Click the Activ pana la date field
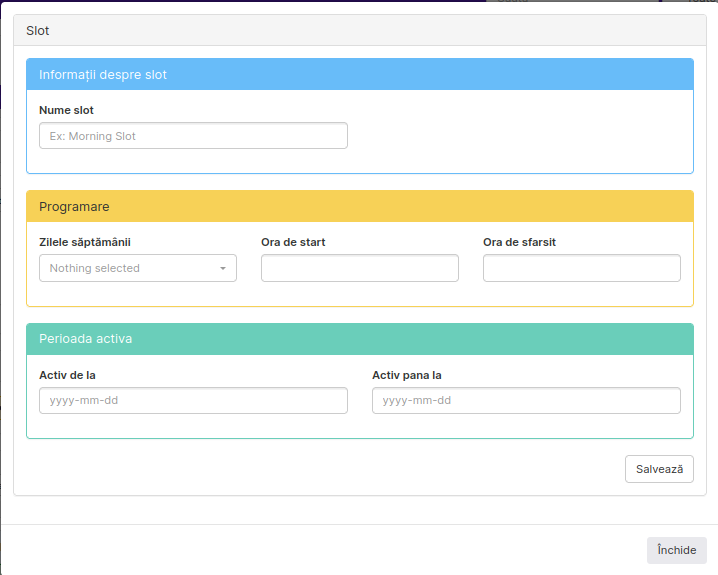The width and height of the screenshot is (718, 575). [x=526, y=401]
